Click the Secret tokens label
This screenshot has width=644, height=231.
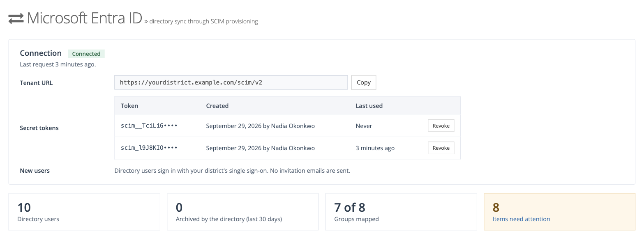tap(39, 128)
